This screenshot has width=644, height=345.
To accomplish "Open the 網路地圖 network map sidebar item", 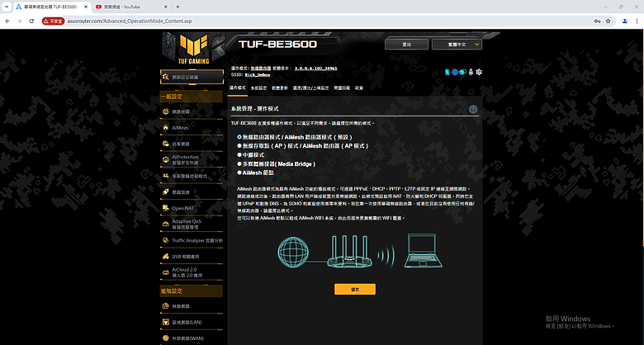I will pyautogui.click(x=192, y=111).
